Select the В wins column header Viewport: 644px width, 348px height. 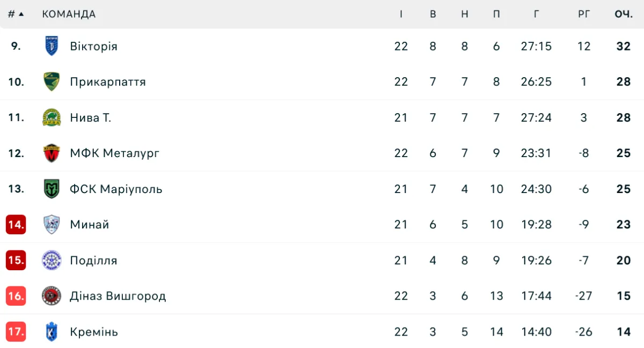433,14
